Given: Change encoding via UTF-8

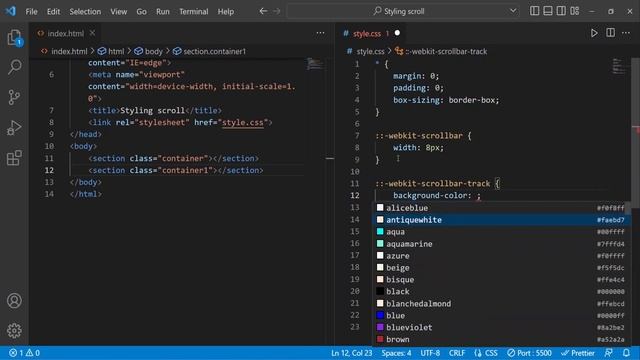Looking at the screenshot, I should click(430, 353).
